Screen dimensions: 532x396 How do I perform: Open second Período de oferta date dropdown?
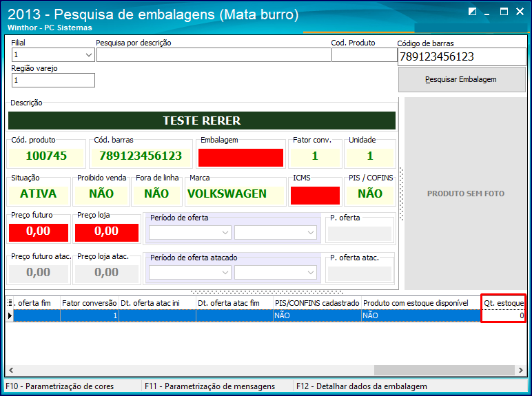click(x=310, y=233)
